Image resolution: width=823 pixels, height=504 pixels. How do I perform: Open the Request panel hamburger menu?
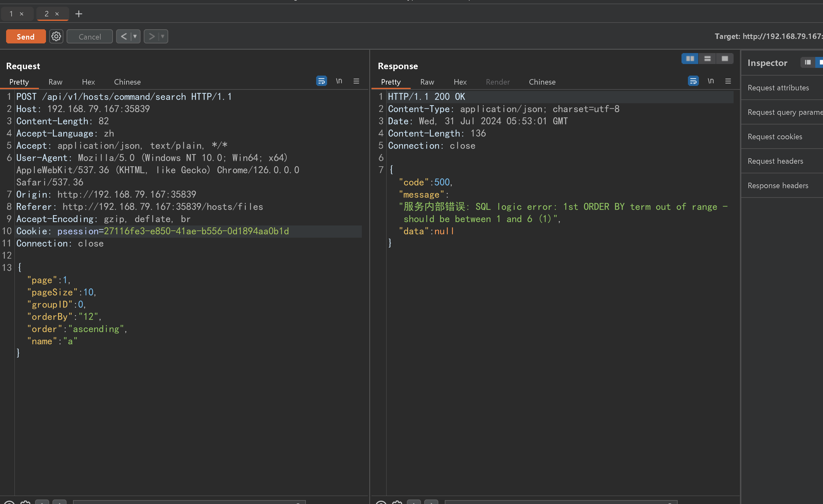pyautogui.click(x=356, y=81)
